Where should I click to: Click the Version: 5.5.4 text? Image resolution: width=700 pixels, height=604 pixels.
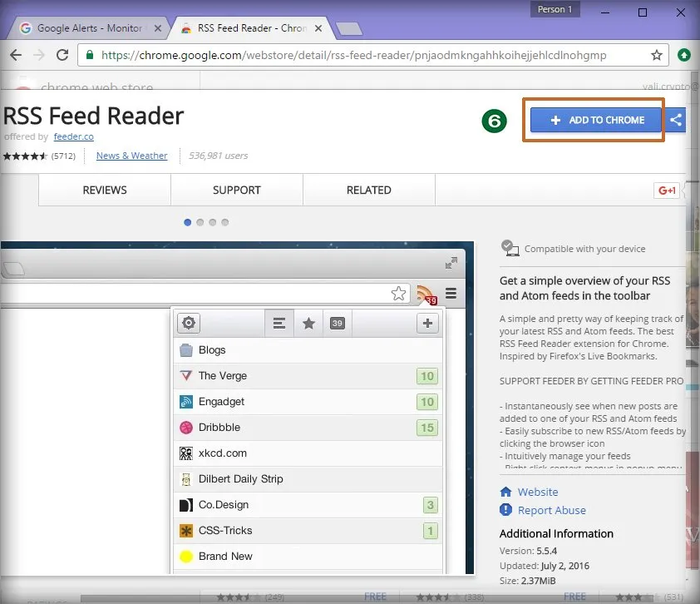pyautogui.click(x=528, y=551)
